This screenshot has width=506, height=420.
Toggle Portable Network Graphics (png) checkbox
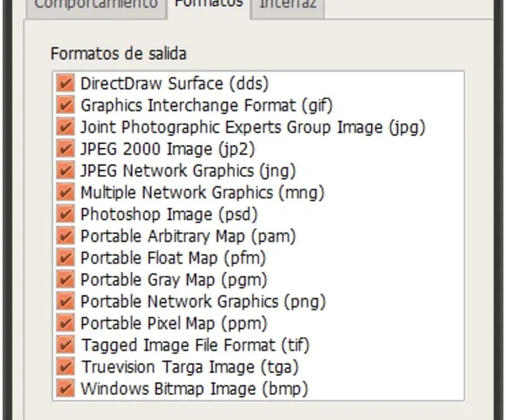65,301
